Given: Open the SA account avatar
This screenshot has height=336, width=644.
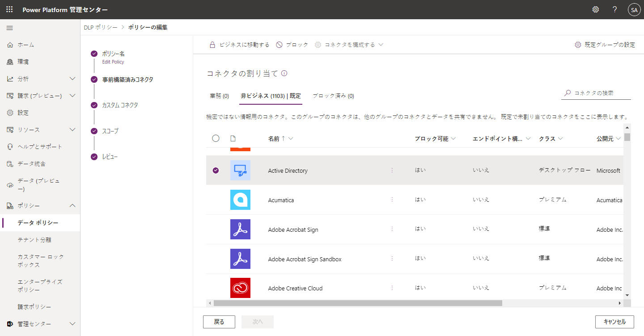Looking at the screenshot, I should [x=634, y=9].
